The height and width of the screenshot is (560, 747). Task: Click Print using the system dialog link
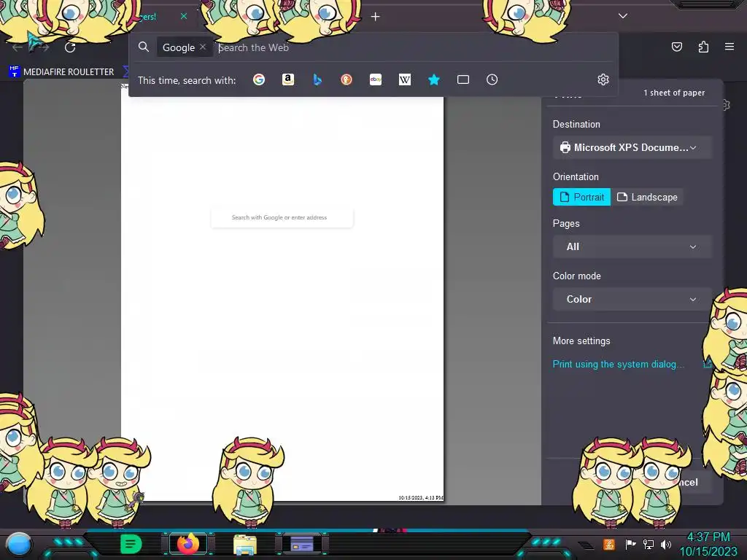618,365
